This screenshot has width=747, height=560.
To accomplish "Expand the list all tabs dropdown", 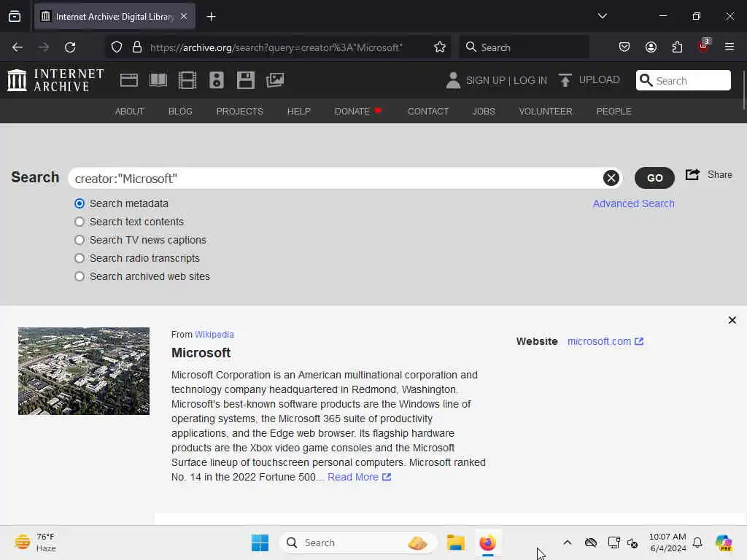I will 602,16.
